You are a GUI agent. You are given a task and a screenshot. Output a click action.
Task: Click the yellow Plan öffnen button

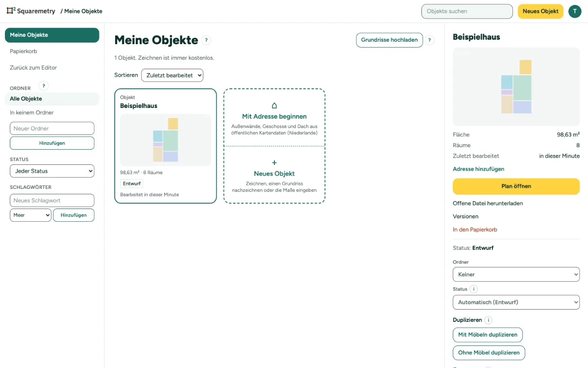(x=516, y=186)
